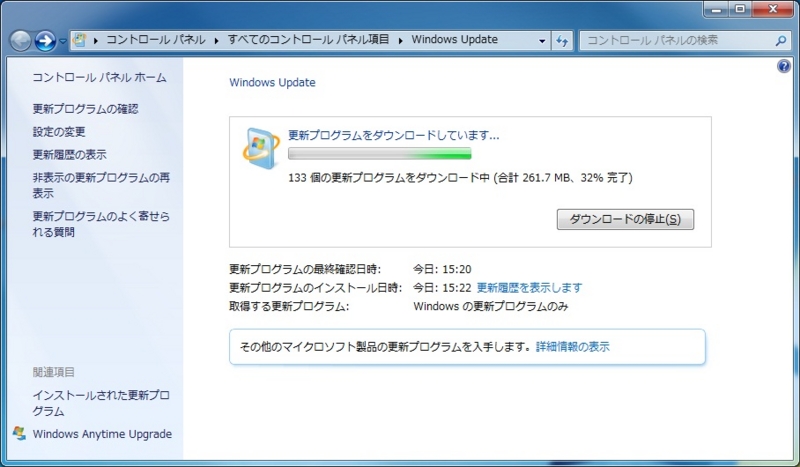Click 今日: 15:20 last check time
Image resolution: width=800 pixels, height=467 pixels.
coord(442,269)
